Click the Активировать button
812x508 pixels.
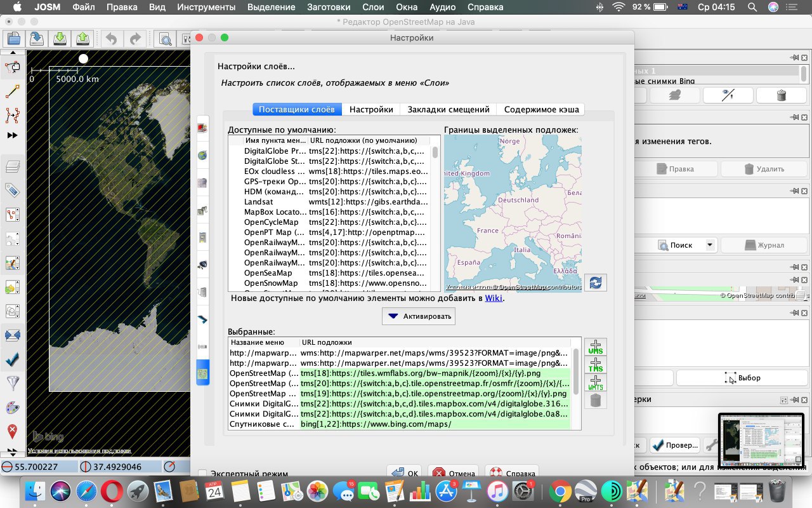[x=419, y=316]
